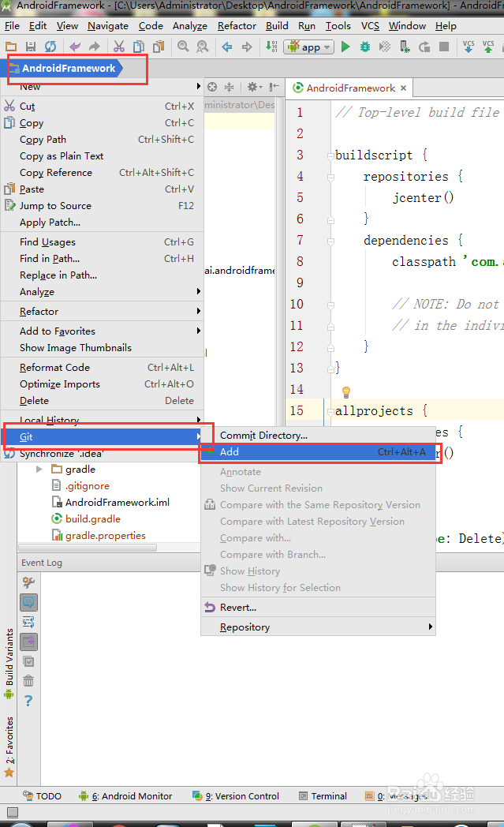Click the Event Log wrench settings icon
The image size is (504, 827).
(x=28, y=582)
